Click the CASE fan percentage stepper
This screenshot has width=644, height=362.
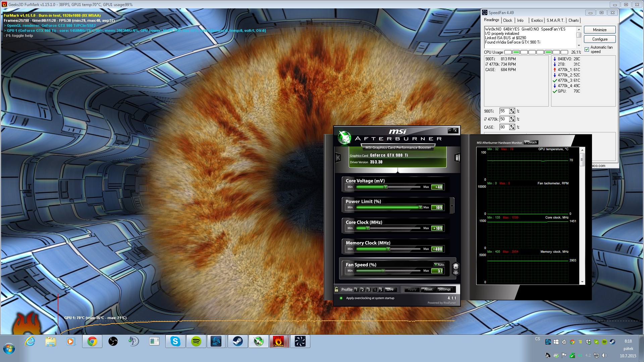(x=512, y=127)
